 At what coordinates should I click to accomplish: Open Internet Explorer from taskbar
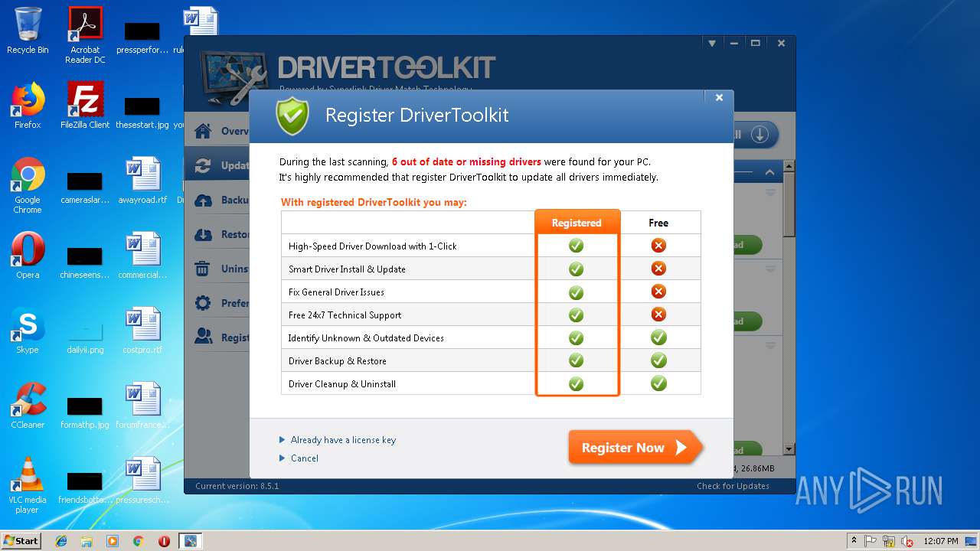61,541
